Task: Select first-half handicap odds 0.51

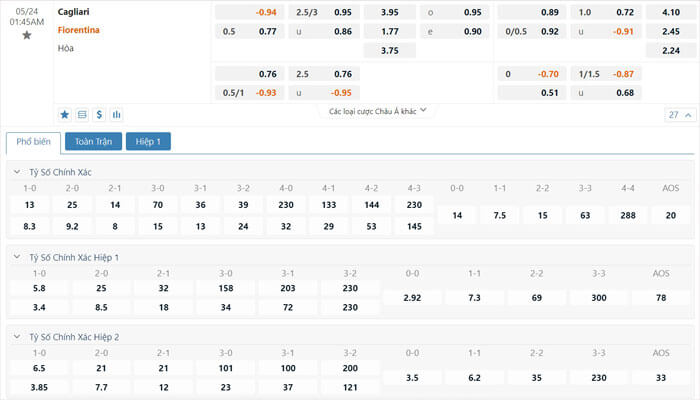Action: (x=532, y=93)
